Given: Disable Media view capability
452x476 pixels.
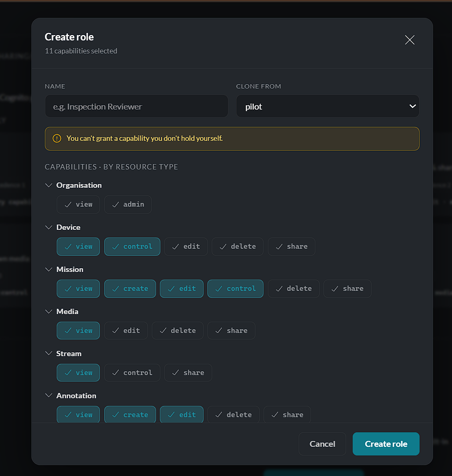Looking at the screenshot, I should pos(78,331).
